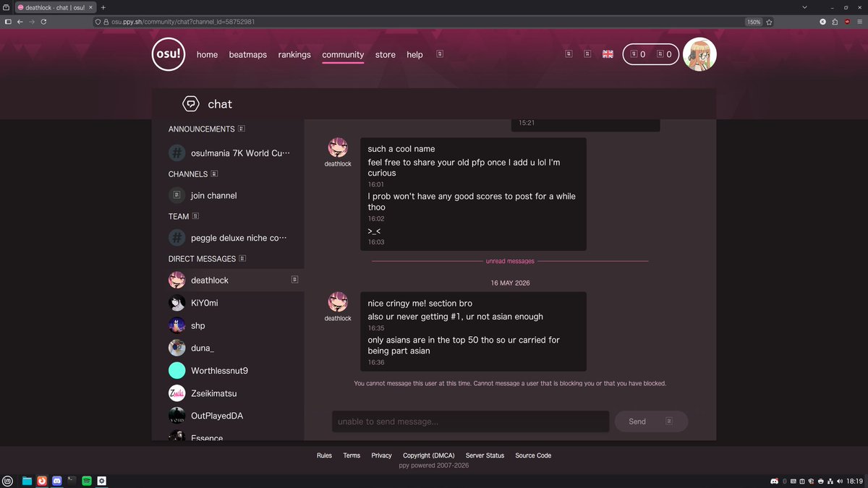Open the Server Status footer link

tap(485, 455)
